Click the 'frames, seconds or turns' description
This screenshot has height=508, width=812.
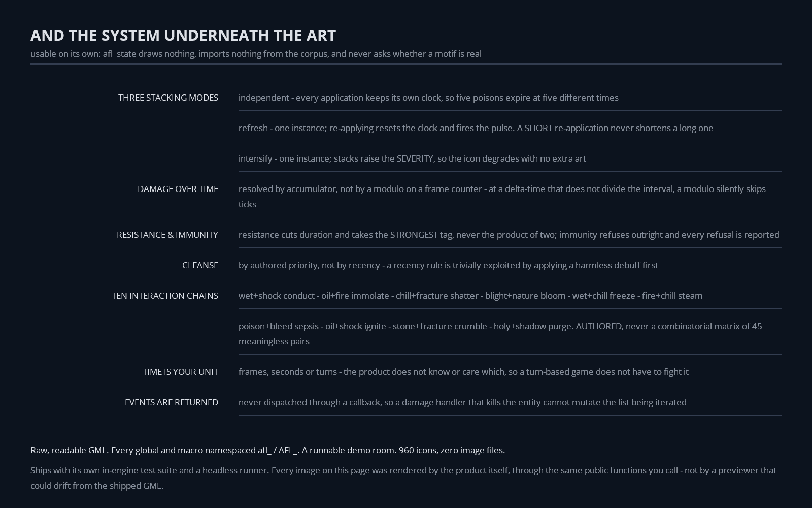tap(463, 372)
